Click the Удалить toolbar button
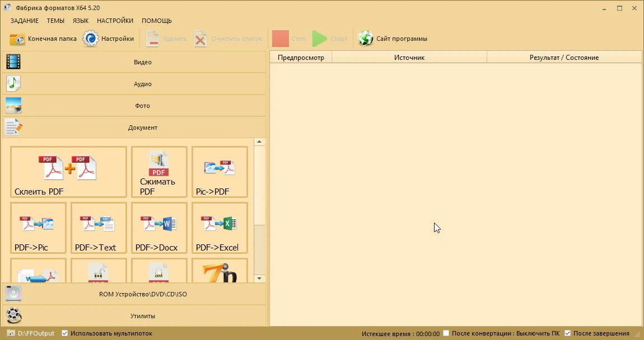644x340 pixels. tap(166, 39)
